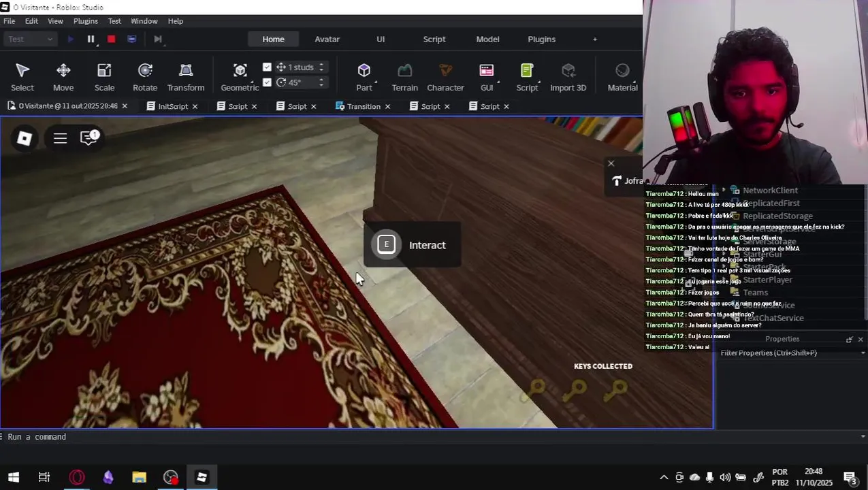Open Windows Task View
Viewport: 868px width, 490px height.
pyautogui.click(x=44, y=477)
